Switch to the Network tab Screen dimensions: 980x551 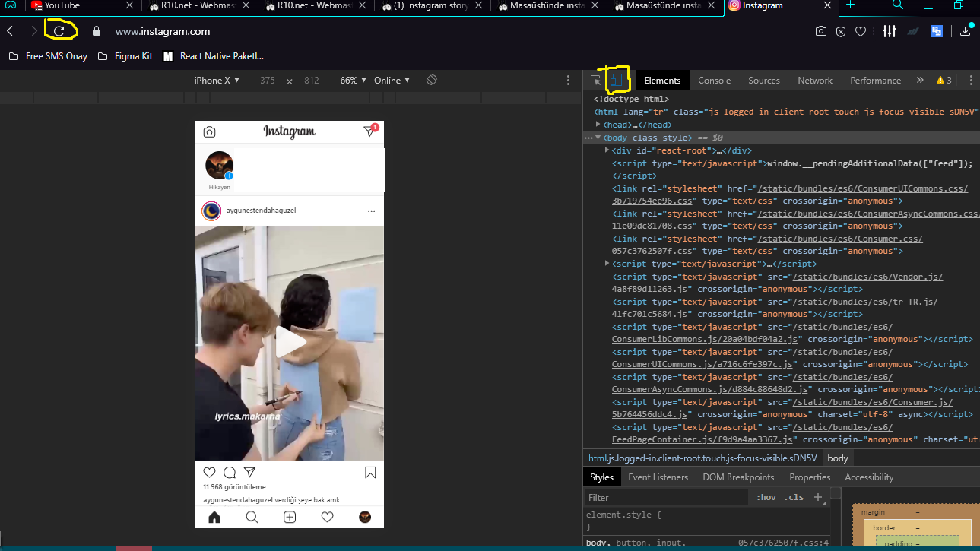pos(815,80)
